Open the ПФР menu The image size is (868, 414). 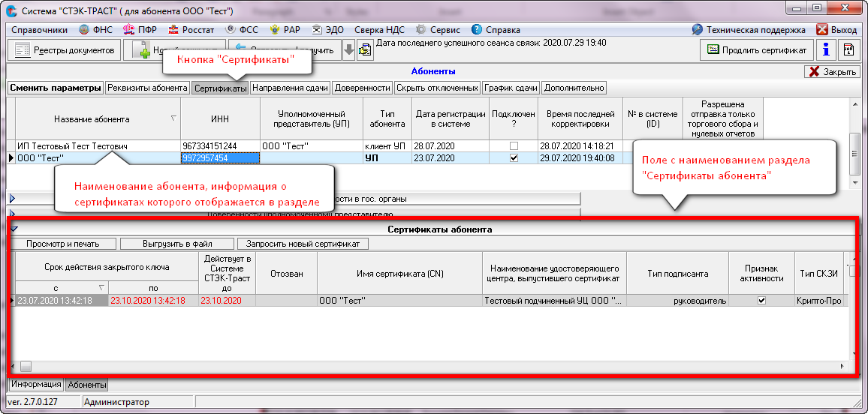(x=140, y=30)
